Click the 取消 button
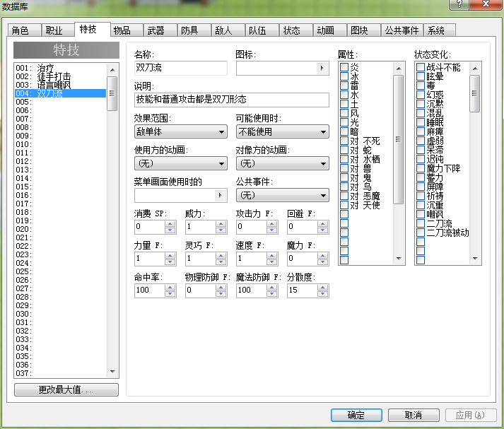Image resolution: width=504 pixels, height=429 pixels. [x=414, y=415]
